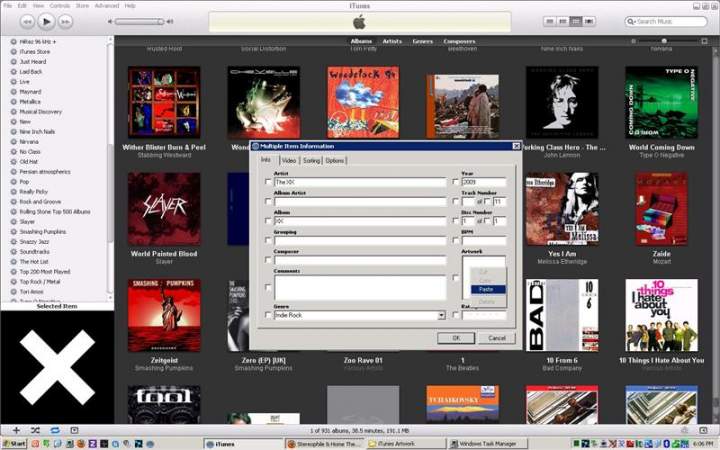This screenshot has width=720, height=450.
Task: Tick the Grouping checkbox
Action: (x=268, y=240)
